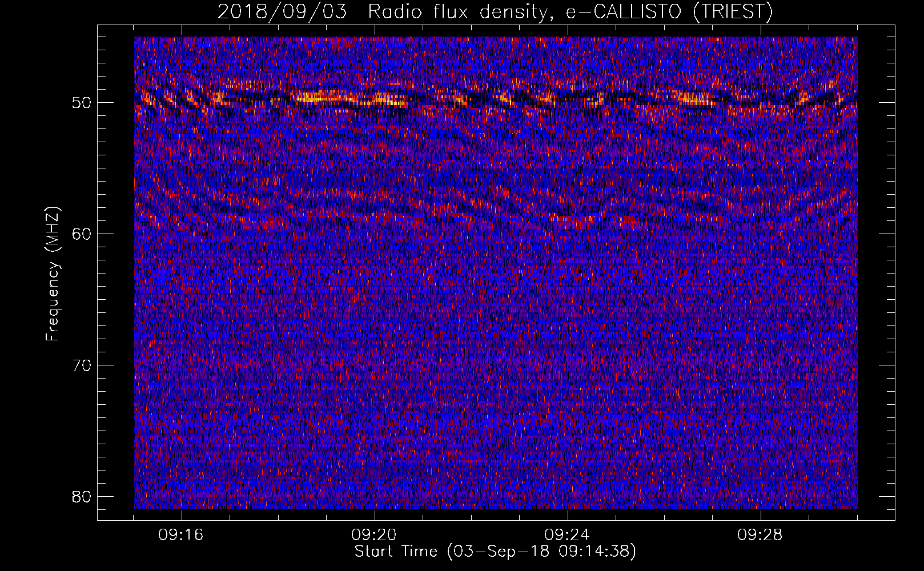The image size is (924, 571).
Task: Click the 60 MHz tick label
Action: click(82, 234)
